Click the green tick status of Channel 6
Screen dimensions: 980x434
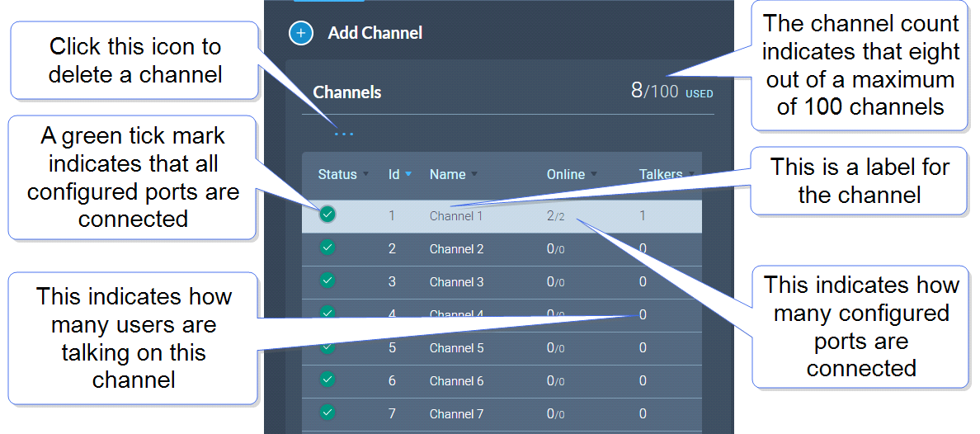327,380
